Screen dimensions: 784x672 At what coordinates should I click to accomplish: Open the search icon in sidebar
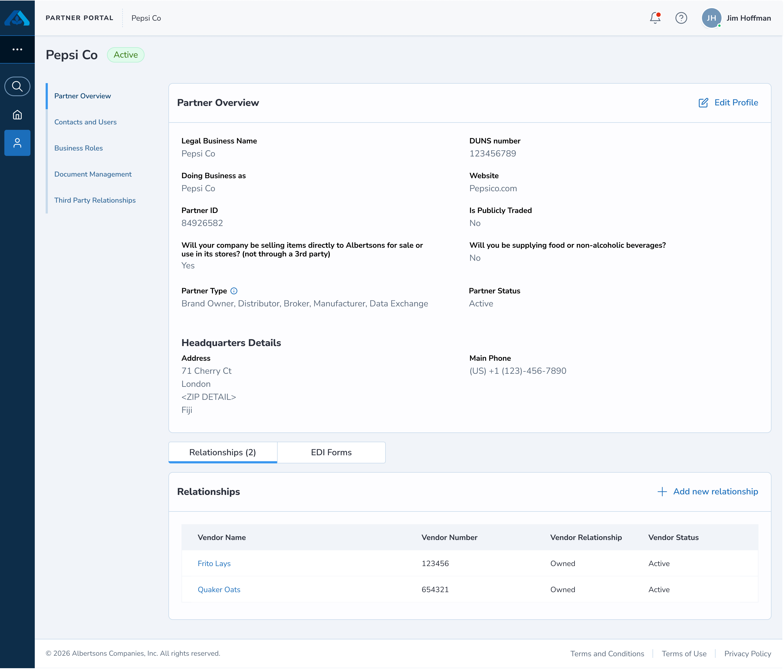(x=17, y=86)
